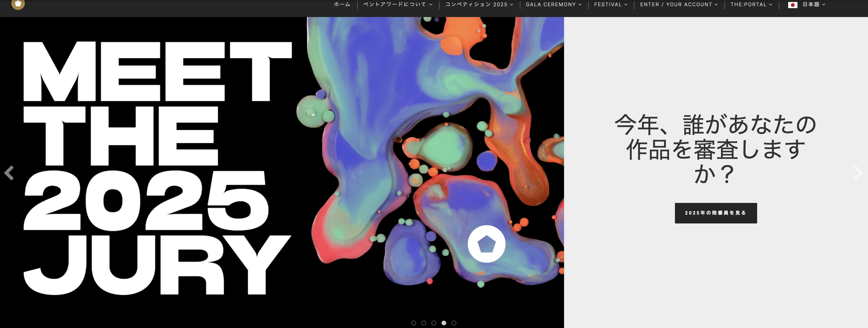Expand chevron next to 日本語 language selector
Viewport: 868px width, 328px height.
[x=824, y=5]
